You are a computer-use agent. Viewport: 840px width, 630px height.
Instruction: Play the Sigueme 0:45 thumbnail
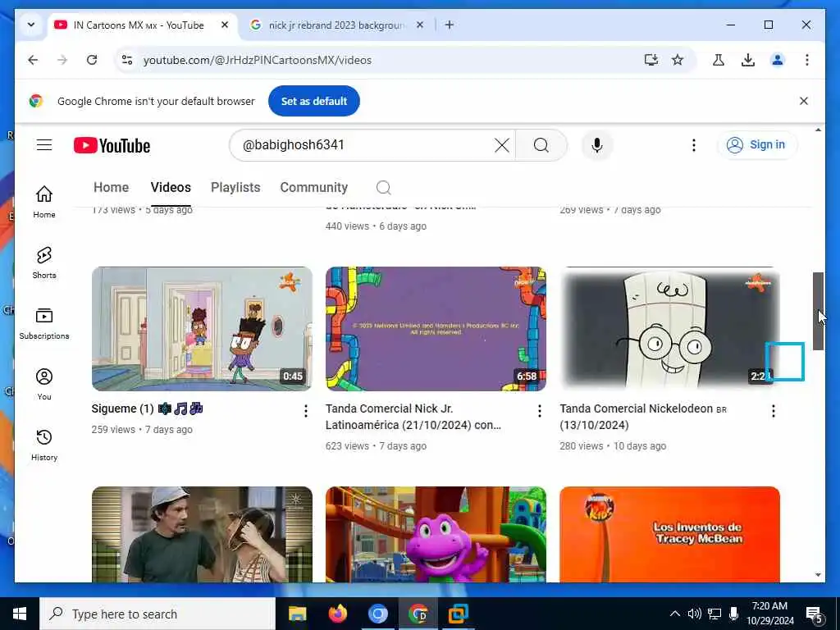click(x=202, y=329)
